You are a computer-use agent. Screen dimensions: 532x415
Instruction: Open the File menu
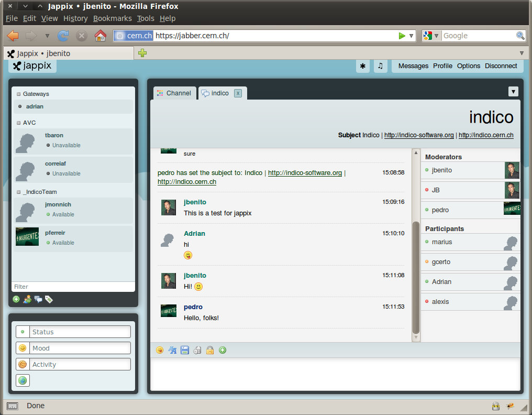click(12, 18)
